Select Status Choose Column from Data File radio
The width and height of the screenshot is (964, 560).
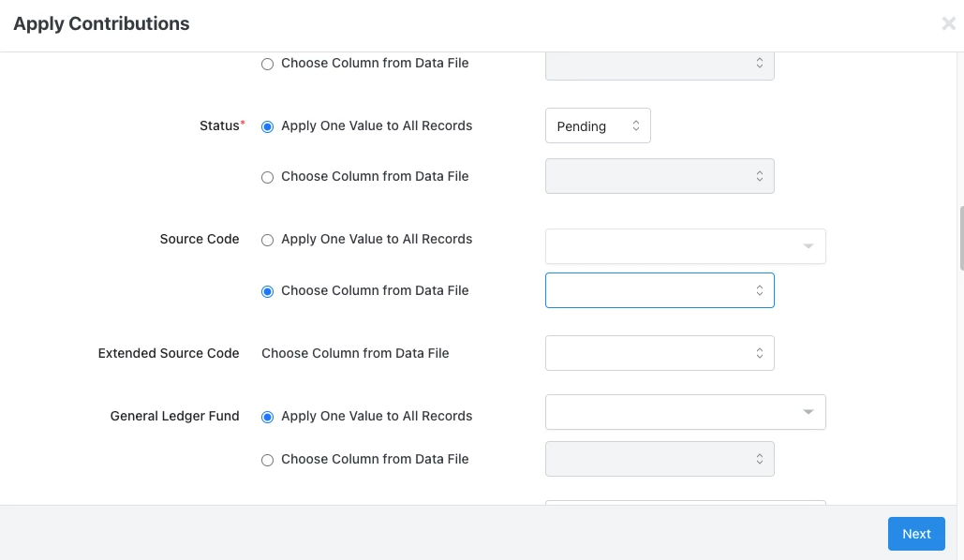pos(267,178)
